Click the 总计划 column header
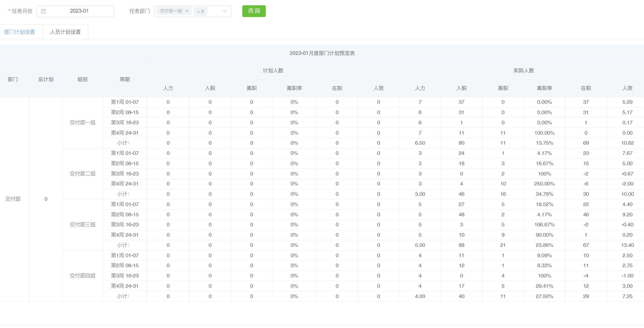Image resolution: width=644 pixels, height=328 pixels. click(46, 79)
